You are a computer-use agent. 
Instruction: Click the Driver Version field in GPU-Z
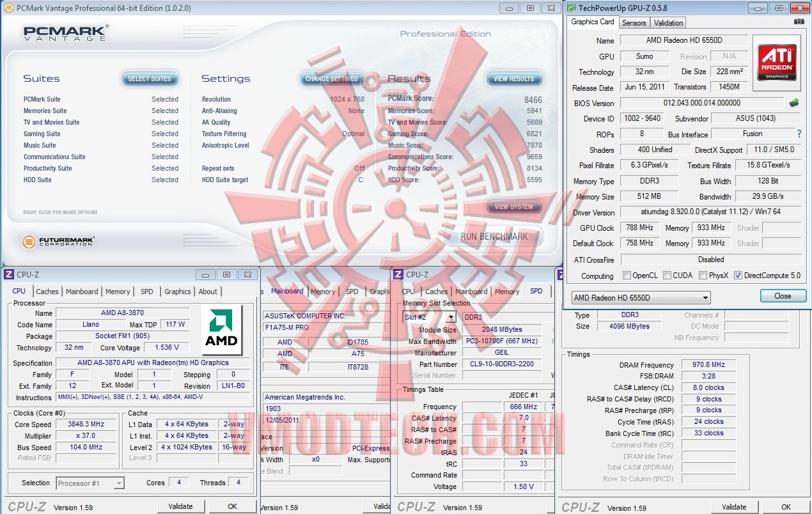point(710,212)
